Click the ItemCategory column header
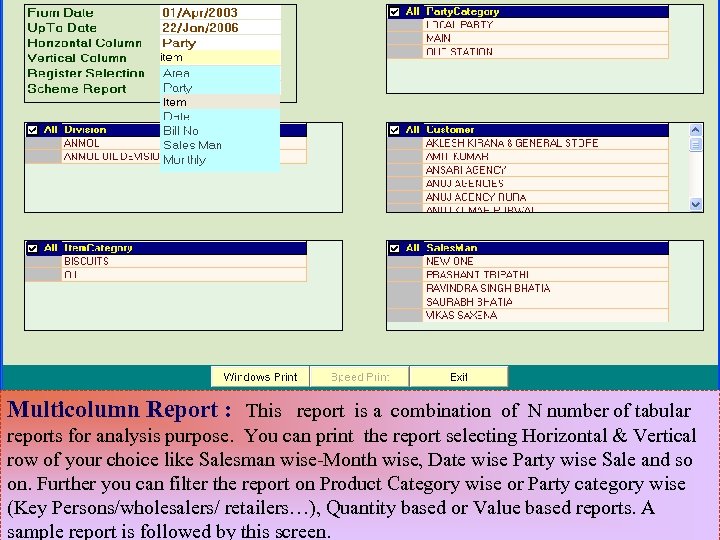This screenshot has width=720, height=540. (x=184, y=248)
